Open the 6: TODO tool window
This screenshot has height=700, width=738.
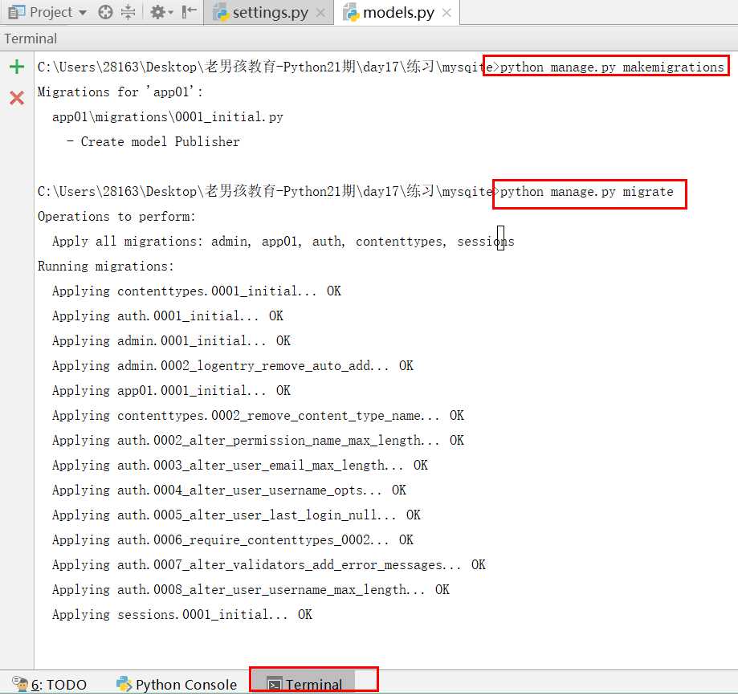(50, 684)
